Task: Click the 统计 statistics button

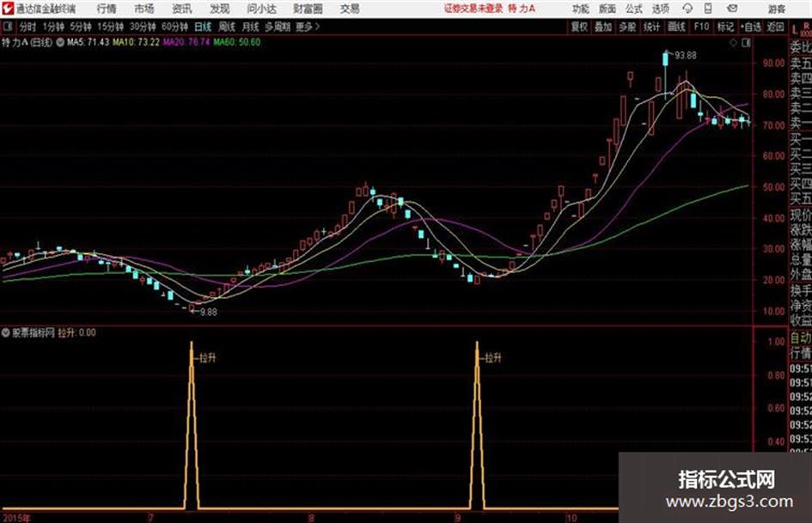Action: 652,27
